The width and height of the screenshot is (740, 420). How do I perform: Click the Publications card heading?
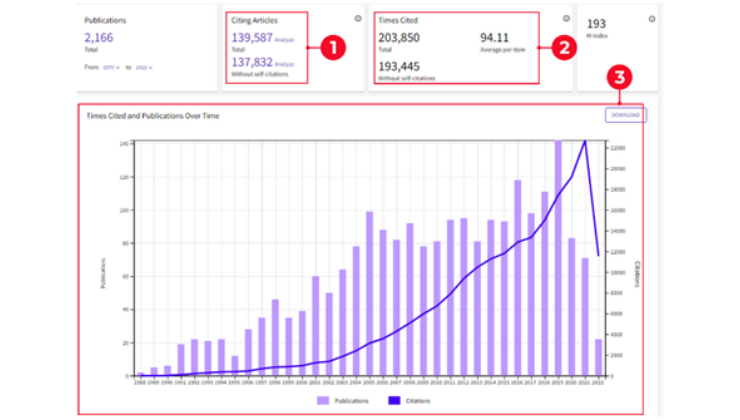point(105,20)
